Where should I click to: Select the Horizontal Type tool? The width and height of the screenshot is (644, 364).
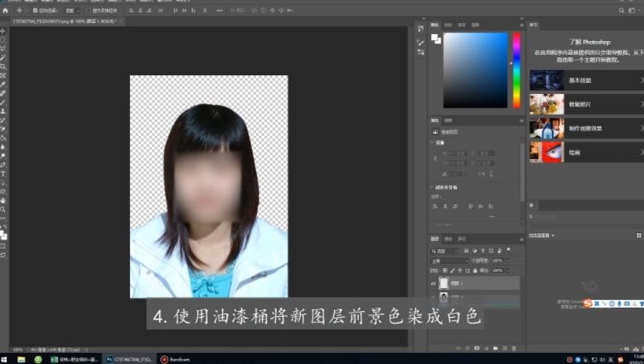coord(3,174)
